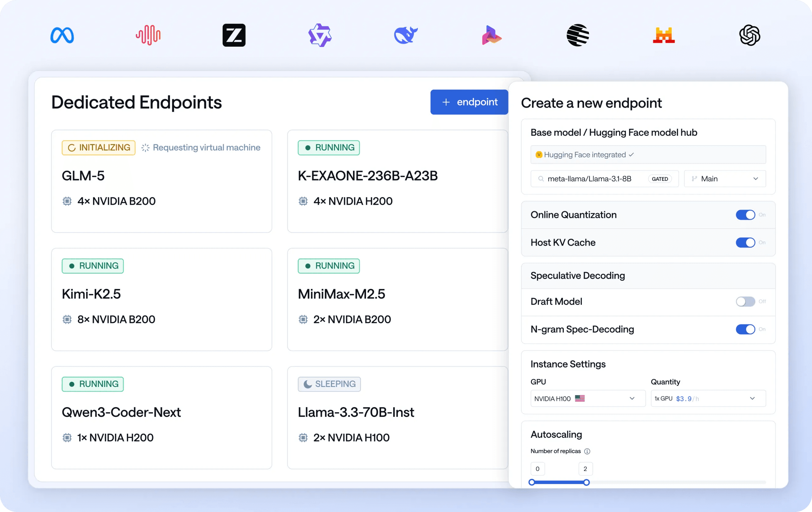This screenshot has height=512, width=812.
Task: Click RUNNING badge on K-EXAONE-236B-A23B card
Action: click(x=329, y=148)
